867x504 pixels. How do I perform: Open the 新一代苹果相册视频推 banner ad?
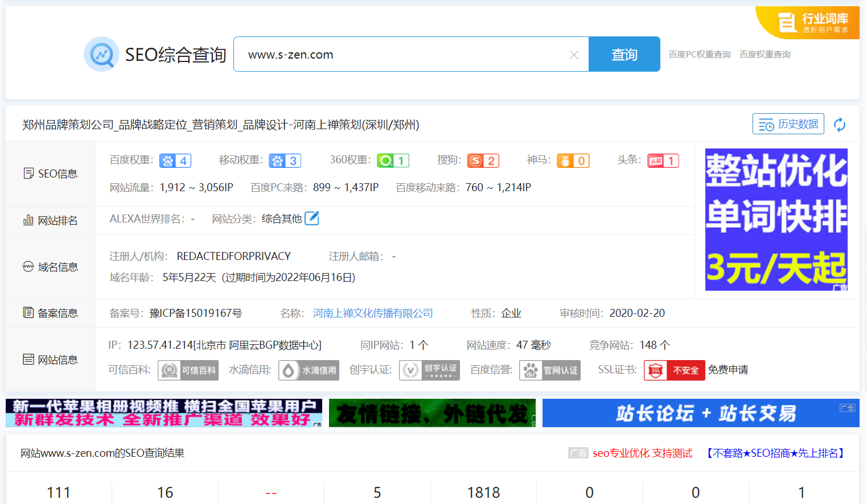[164, 413]
